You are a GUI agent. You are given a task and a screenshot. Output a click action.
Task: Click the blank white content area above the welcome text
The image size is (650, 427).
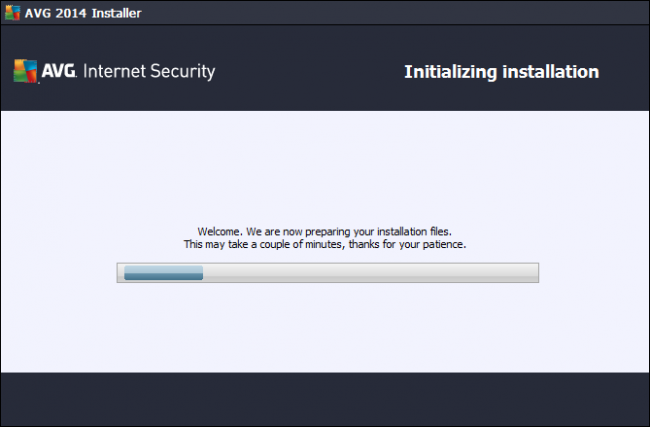click(x=325, y=160)
